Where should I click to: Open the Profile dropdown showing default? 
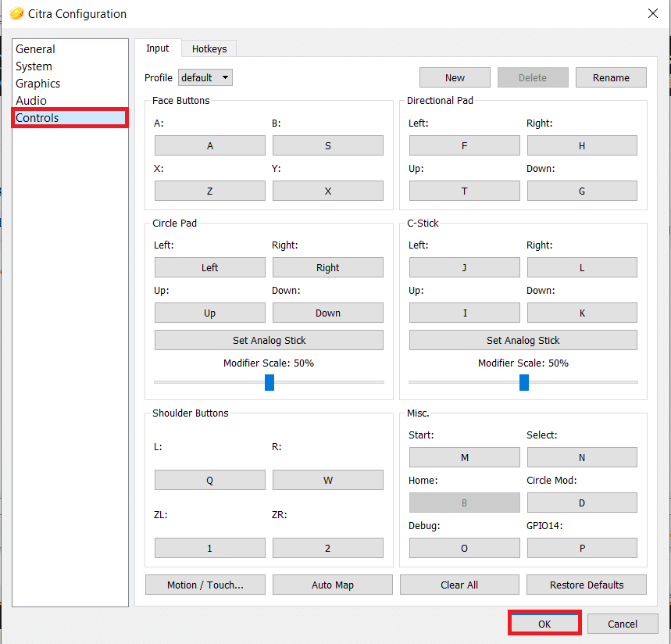(205, 77)
